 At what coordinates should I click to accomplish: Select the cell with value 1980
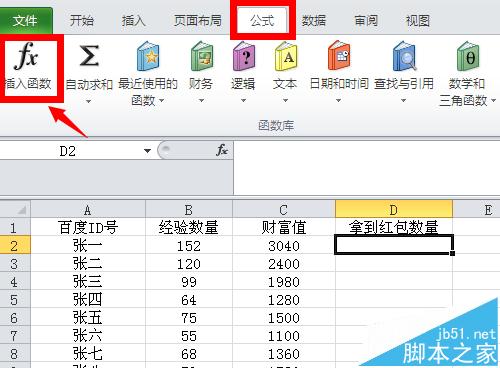[x=284, y=282]
